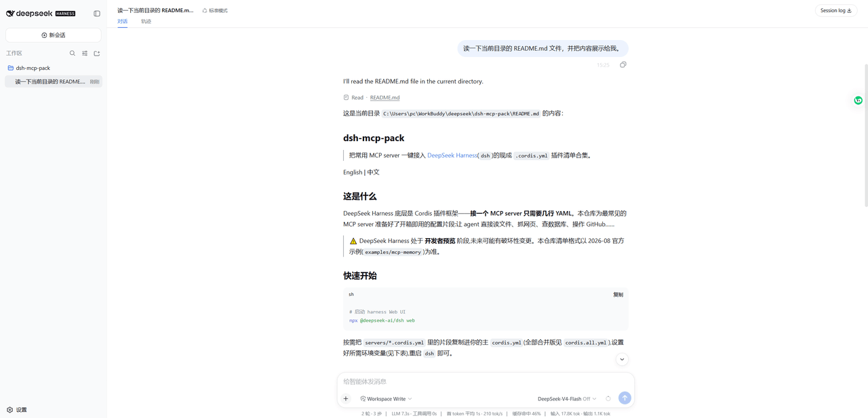Switch to the 对话 tab

122,21
